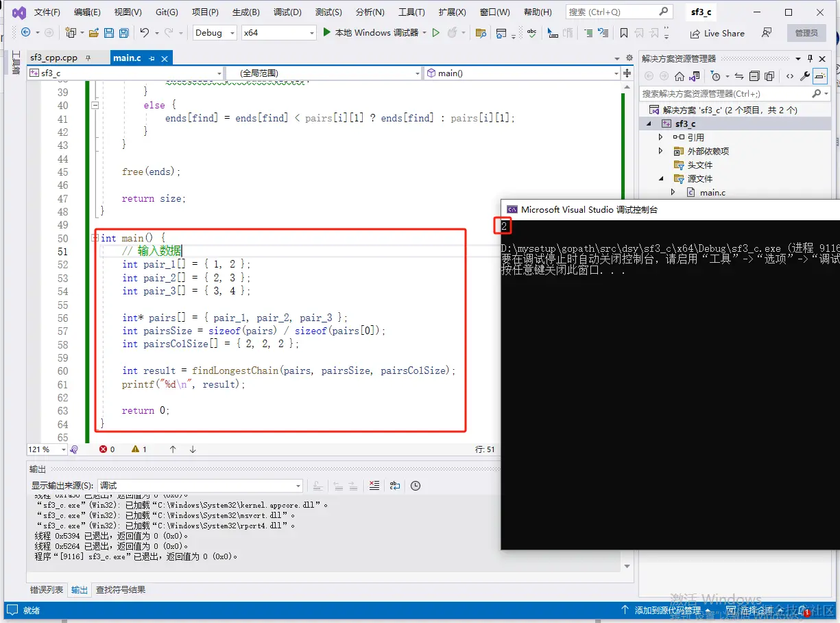Navigate backward with the blue back arrow
840x623 pixels.
(25, 33)
